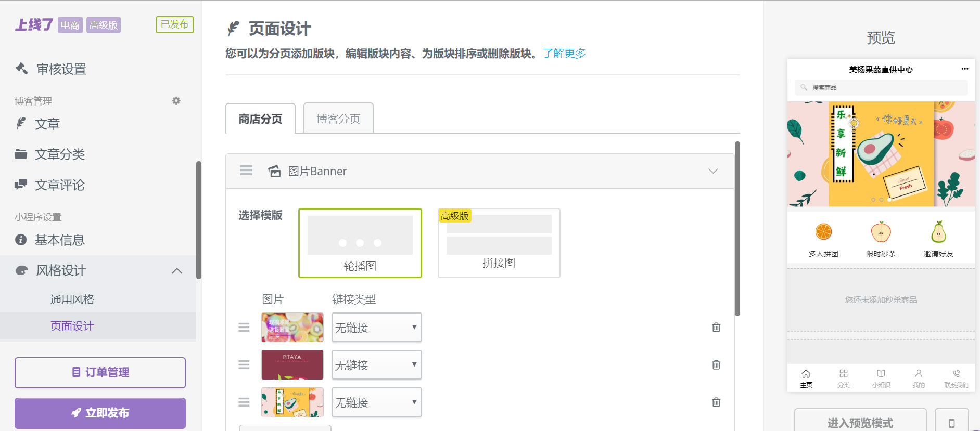Screen dimensions: 980x431
Task: Click the drag handle of first banner image row
Action: click(244, 327)
